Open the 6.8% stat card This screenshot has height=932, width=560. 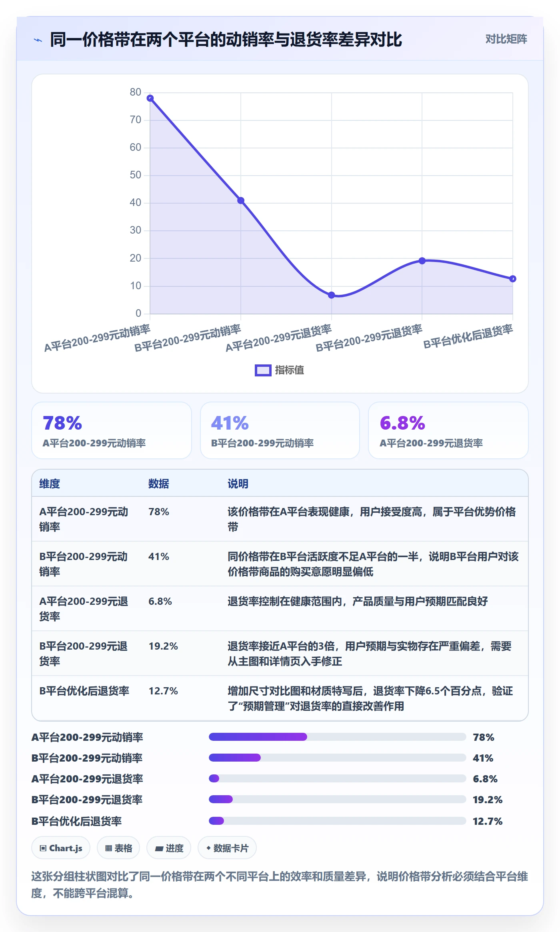pyautogui.click(x=448, y=430)
